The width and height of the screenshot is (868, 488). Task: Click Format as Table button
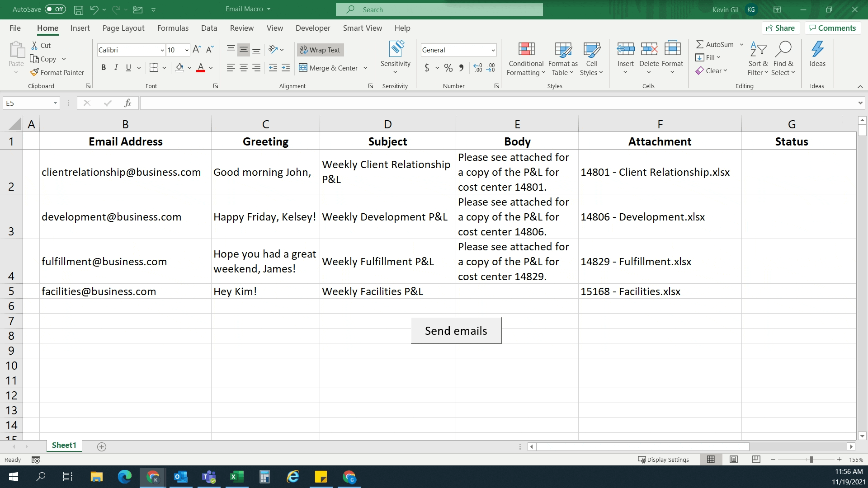[x=563, y=59]
